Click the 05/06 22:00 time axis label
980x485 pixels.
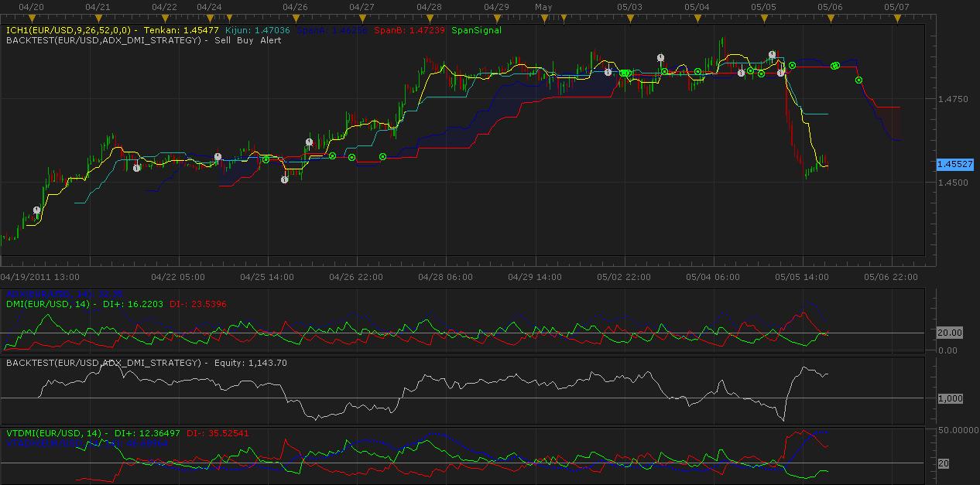(891, 276)
